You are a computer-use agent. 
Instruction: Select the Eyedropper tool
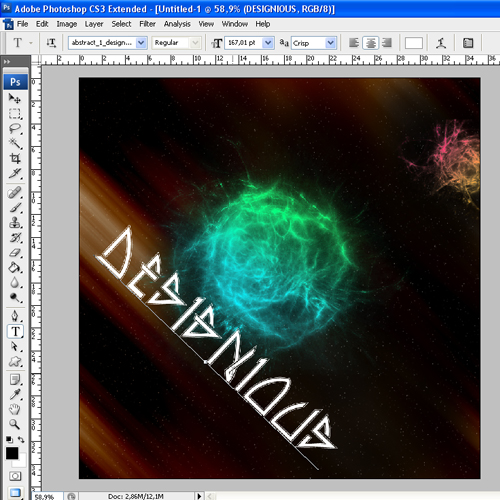15,395
